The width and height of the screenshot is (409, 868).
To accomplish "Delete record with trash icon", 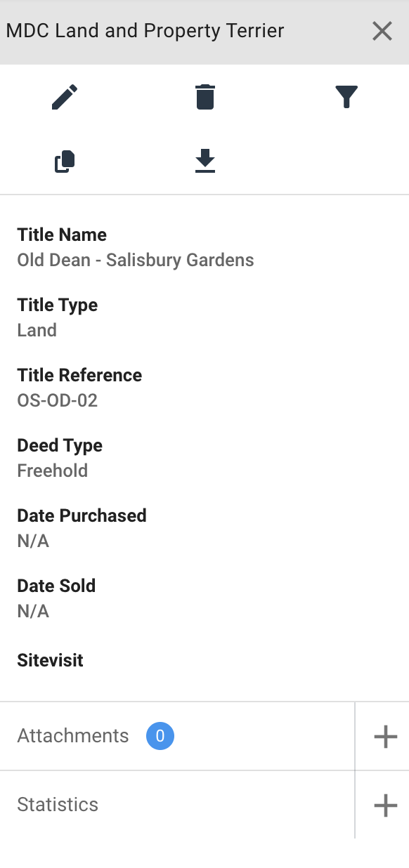I will tap(204, 97).
